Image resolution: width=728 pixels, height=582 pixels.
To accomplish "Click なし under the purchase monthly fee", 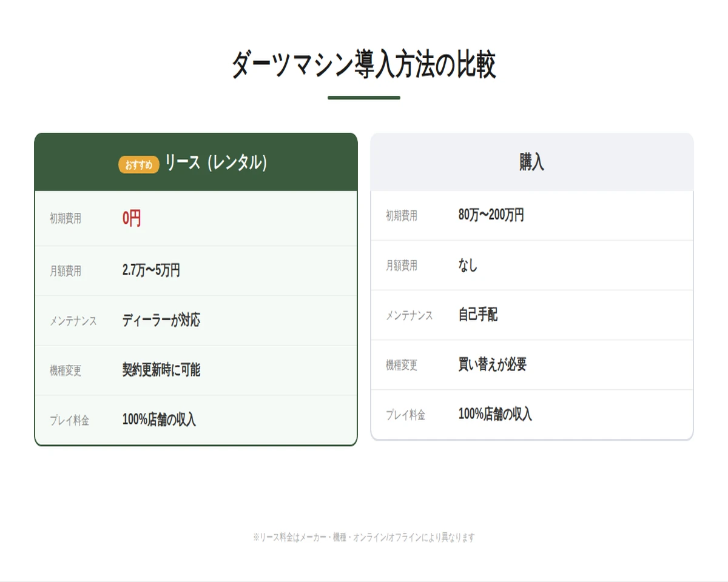I will [467, 266].
